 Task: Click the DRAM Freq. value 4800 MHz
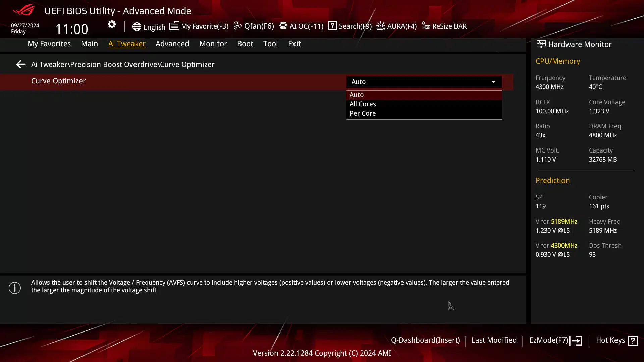pyautogui.click(x=603, y=135)
